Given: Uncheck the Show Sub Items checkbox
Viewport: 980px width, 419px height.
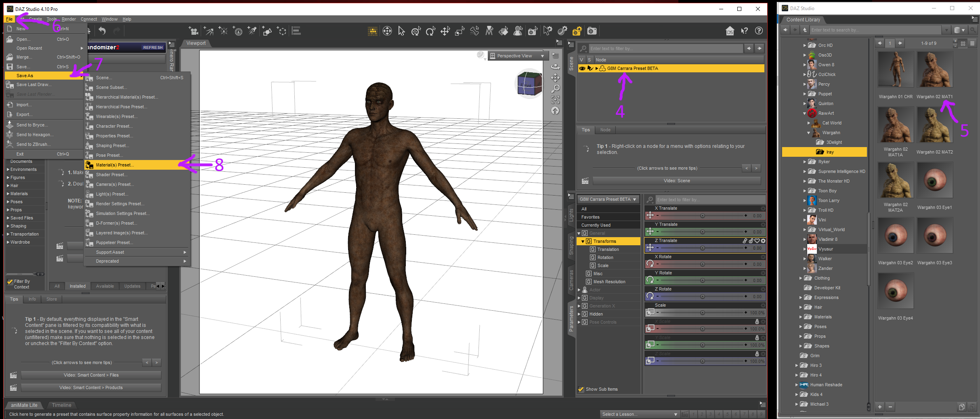Looking at the screenshot, I should point(581,389).
